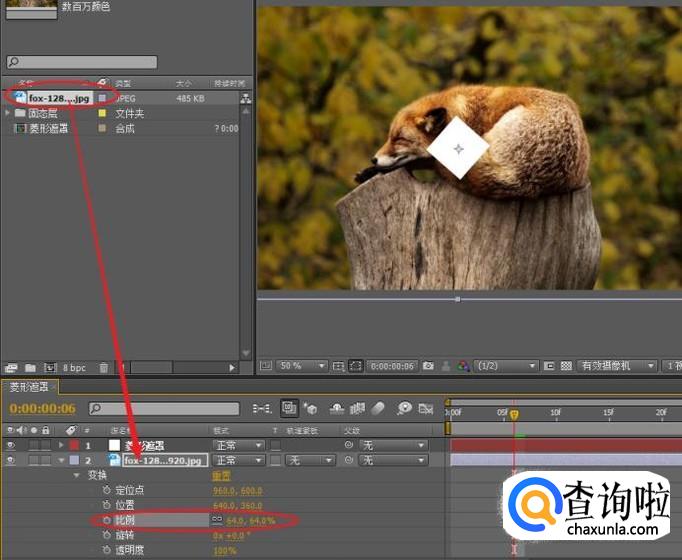Click the 菱形遮罩 composition icon in project panel
The height and width of the screenshot is (560, 682).
(x=19, y=128)
